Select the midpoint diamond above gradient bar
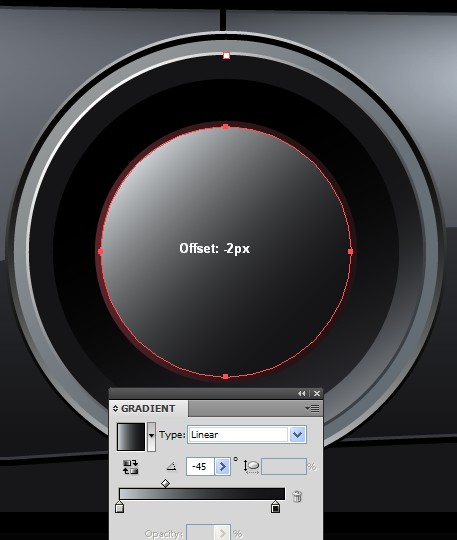The image size is (457, 540). click(x=166, y=484)
